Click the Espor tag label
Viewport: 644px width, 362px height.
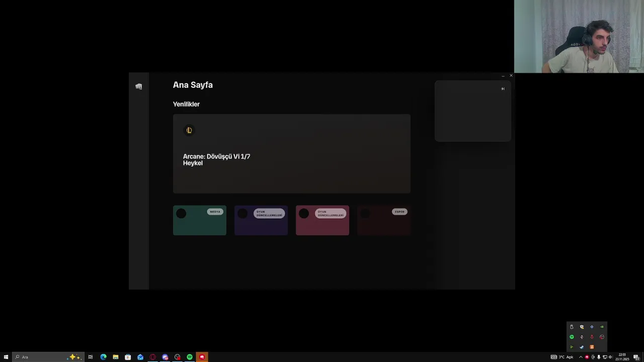399,212
